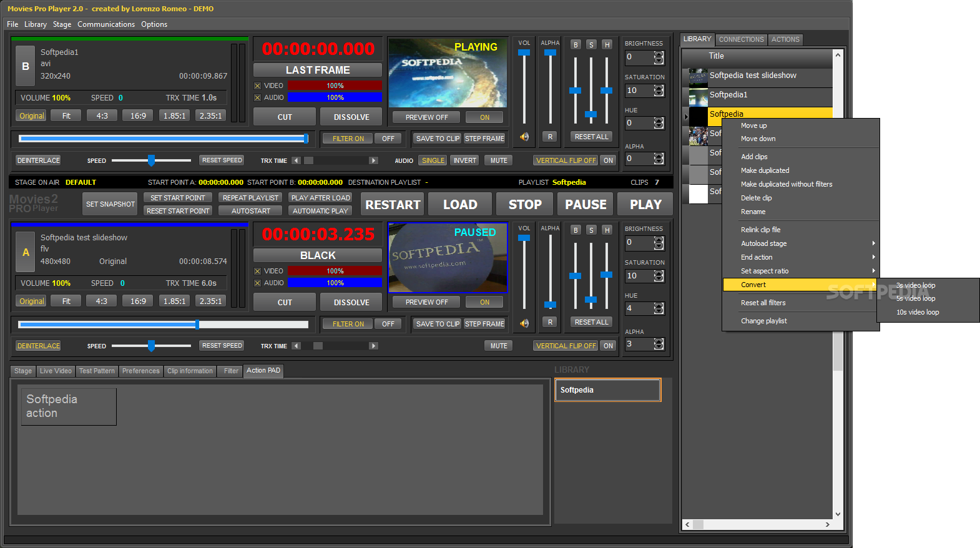Click library horizontal scroll right arrow
The width and height of the screenshot is (980, 548).
point(828,524)
